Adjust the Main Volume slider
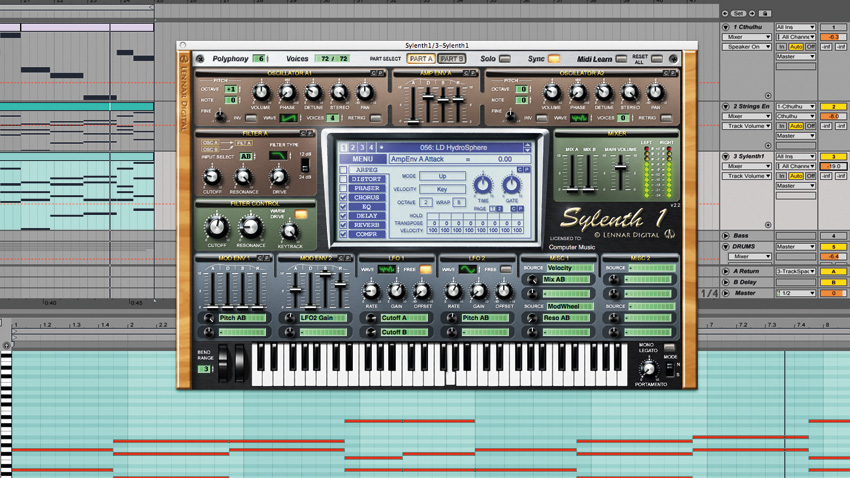The width and height of the screenshot is (850, 478). pyautogui.click(x=621, y=168)
